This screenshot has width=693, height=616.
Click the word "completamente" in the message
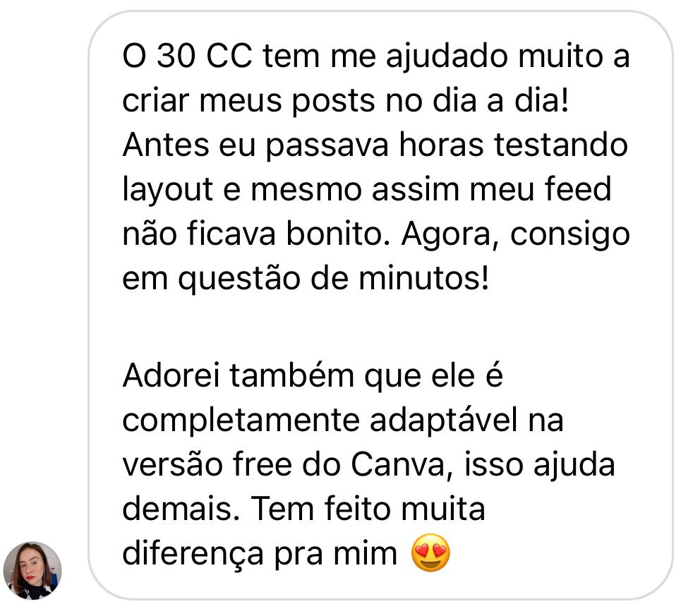tap(241, 421)
